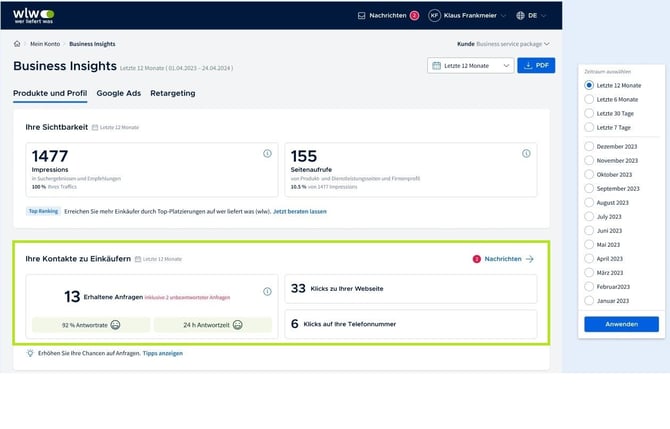Open the Tipps anzeigen link
The height and width of the screenshot is (429, 670).
pyautogui.click(x=162, y=353)
